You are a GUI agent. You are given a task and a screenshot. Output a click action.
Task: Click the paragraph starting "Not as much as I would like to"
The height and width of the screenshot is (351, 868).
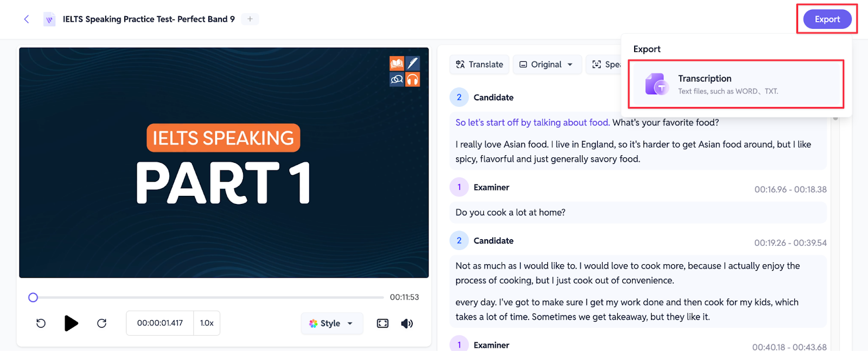click(x=628, y=273)
